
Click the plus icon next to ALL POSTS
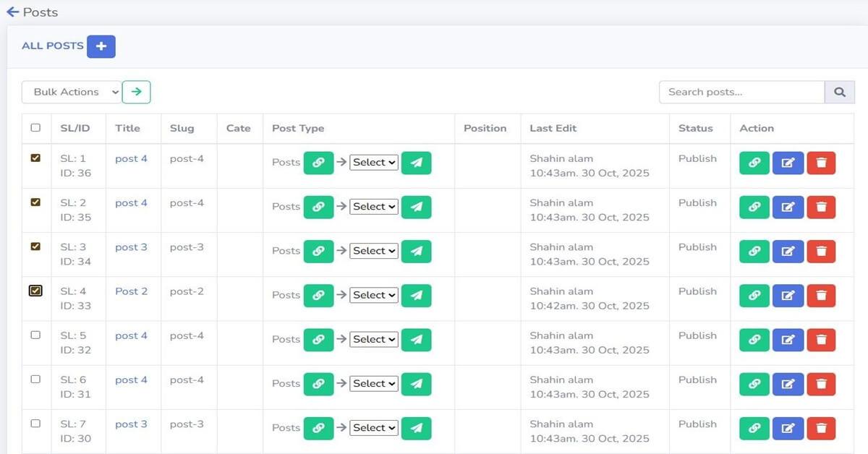click(101, 46)
